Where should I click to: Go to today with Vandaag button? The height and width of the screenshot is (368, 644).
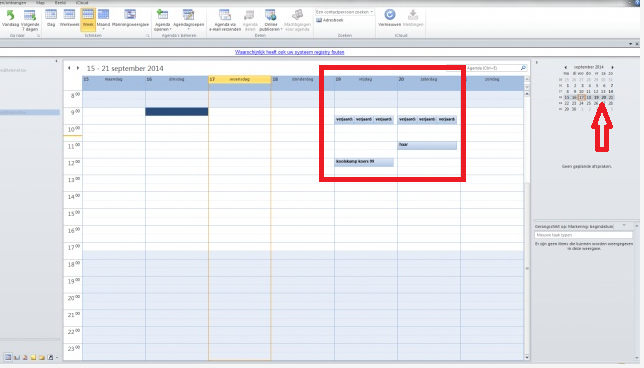coord(10,19)
